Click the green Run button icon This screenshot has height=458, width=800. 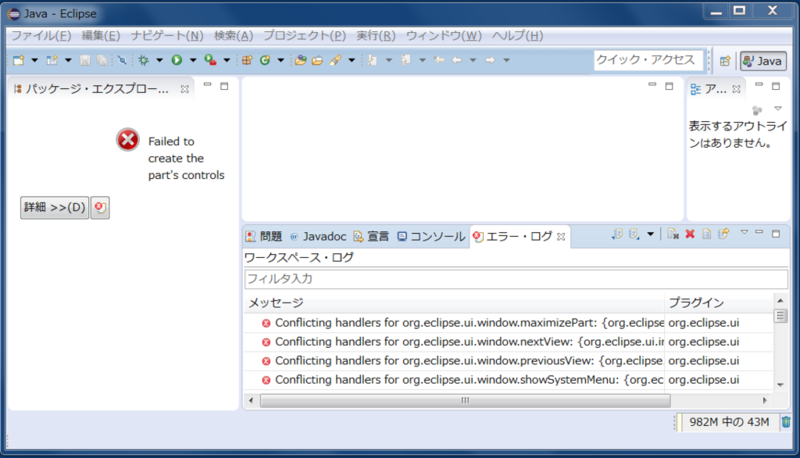point(177,60)
